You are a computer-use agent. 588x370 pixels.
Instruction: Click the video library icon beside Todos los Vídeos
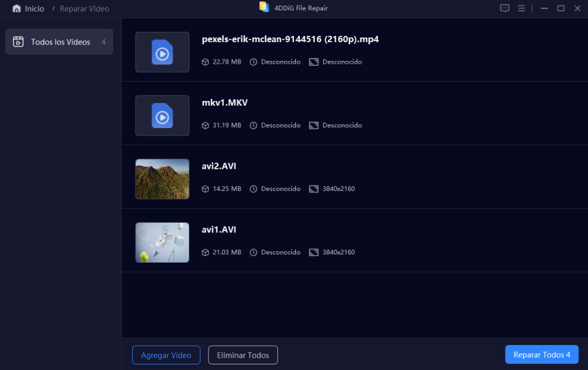click(18, 41)
